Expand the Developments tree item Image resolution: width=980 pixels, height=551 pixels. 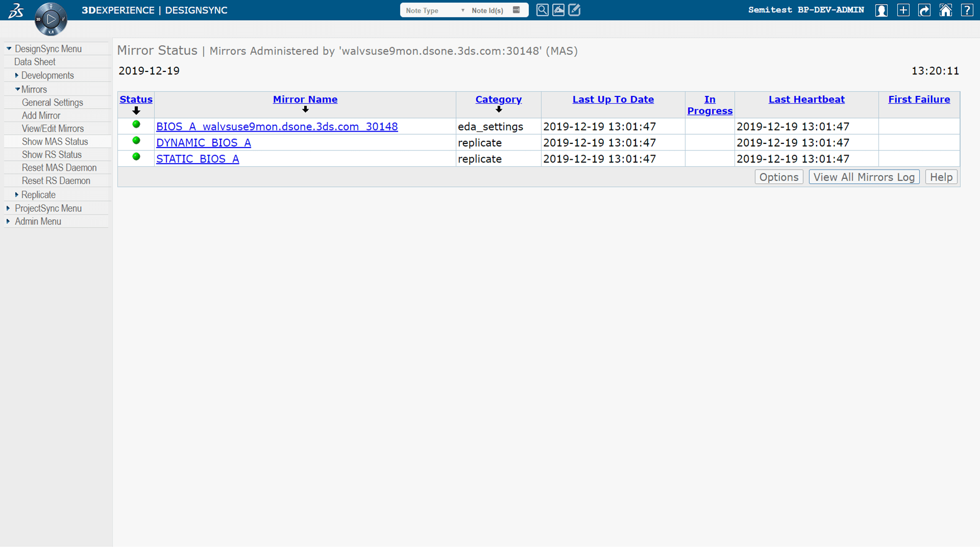(17, 76)
